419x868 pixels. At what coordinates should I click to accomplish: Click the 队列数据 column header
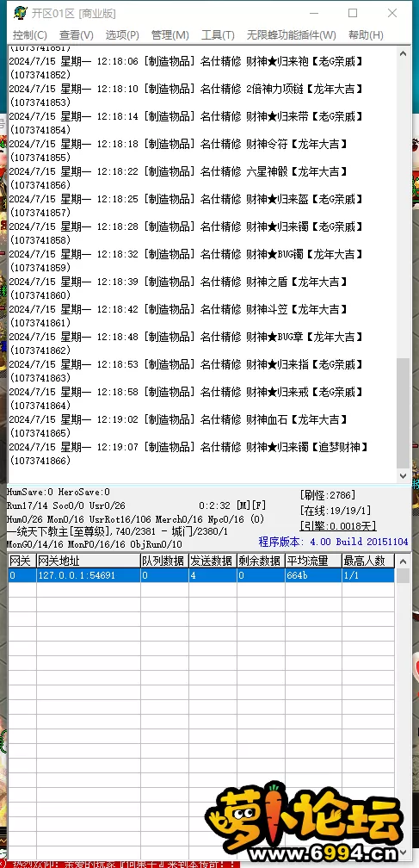(x=164, y=561)
